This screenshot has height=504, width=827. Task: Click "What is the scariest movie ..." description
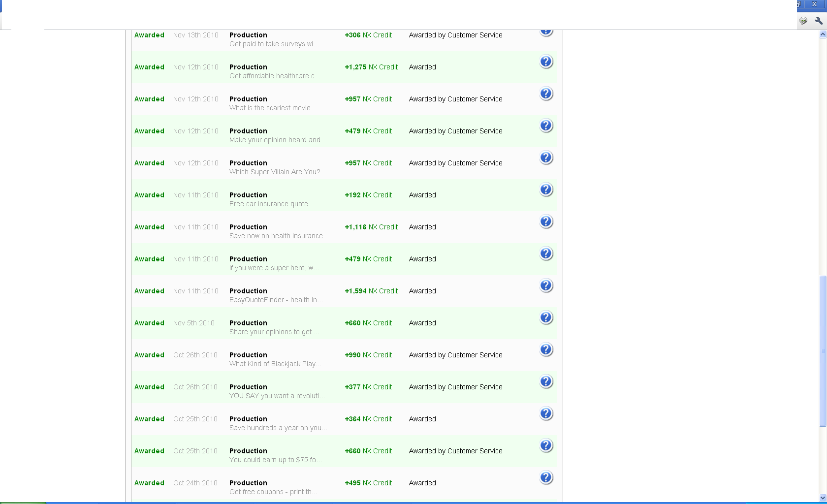[x=274, y=108]
